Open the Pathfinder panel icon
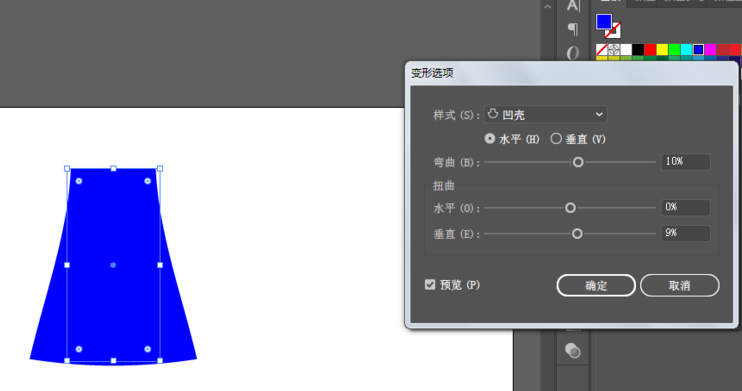742x391 pixels. click(x=573, y=351)
